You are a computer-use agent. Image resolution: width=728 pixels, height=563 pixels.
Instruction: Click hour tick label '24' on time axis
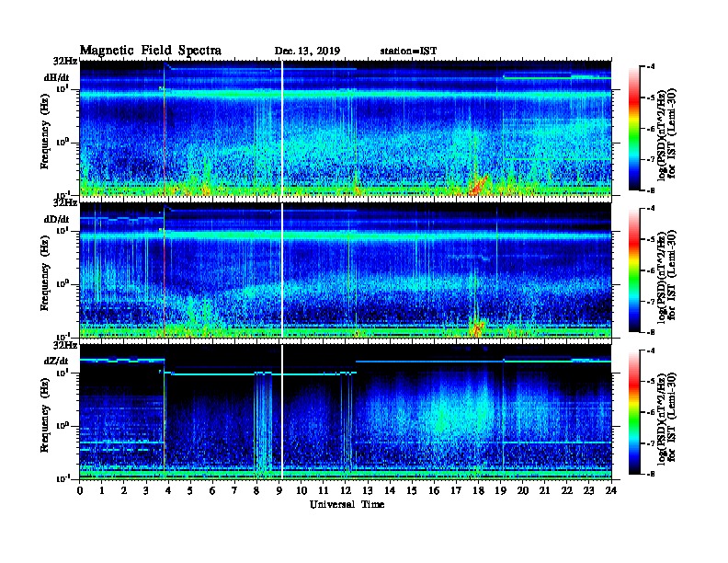point(611,490)
